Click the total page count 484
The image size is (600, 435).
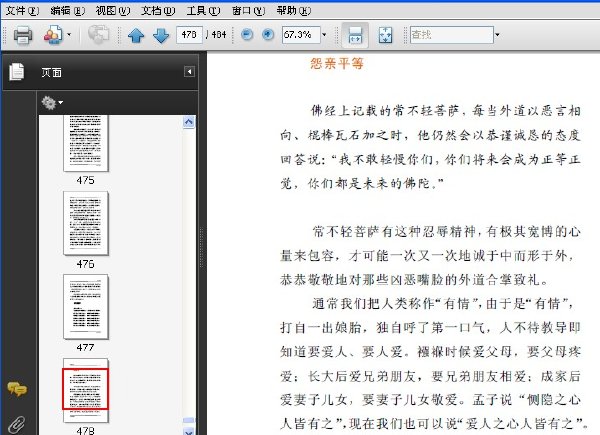[218, 35]
